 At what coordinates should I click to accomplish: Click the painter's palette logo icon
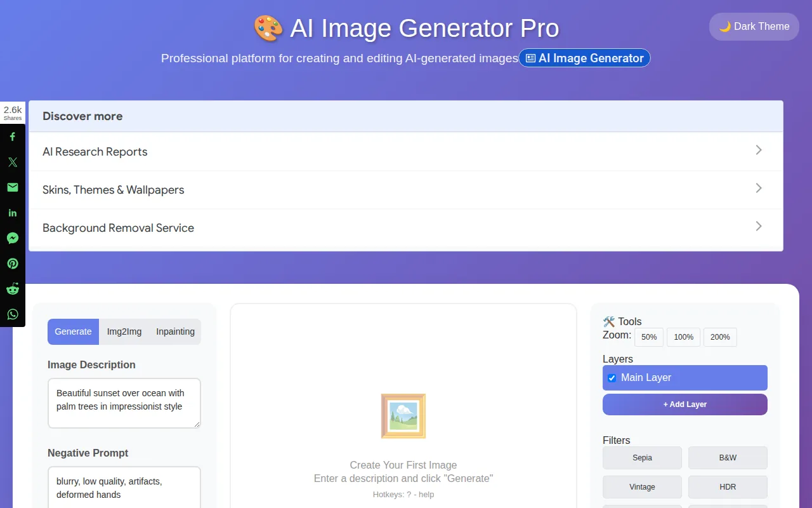pyautogui.click(x=268, y=29)
